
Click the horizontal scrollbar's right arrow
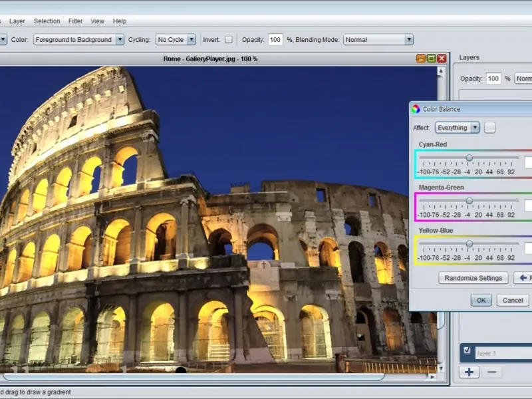tap(431, 377)
